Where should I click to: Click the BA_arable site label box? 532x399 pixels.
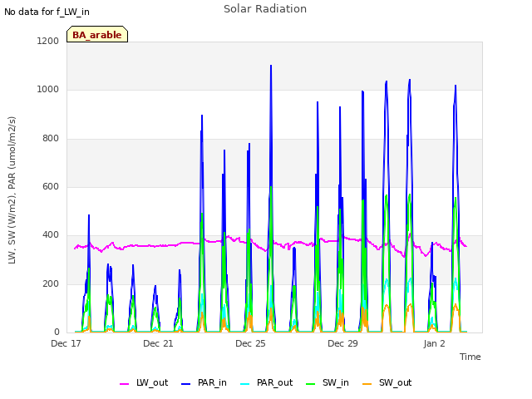(x=97, y=34)
